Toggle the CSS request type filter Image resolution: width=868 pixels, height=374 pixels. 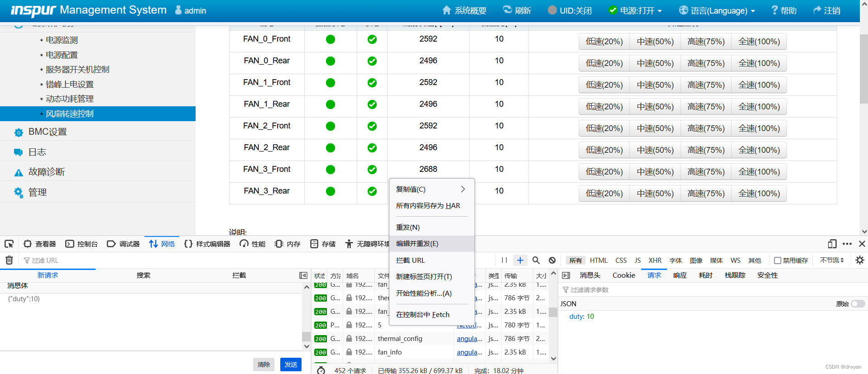tap(621, 260)
